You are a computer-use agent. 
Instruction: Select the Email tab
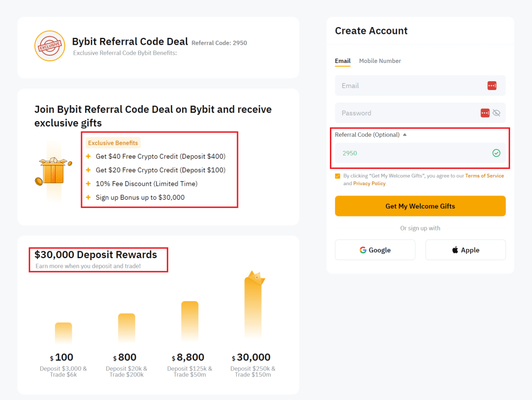(342, 61)
